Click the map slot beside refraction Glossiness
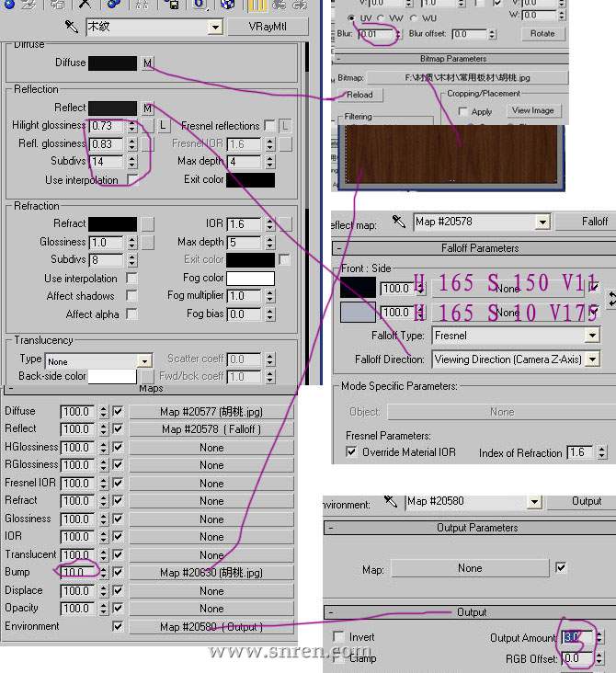The height and width of the screenshot is (673, 616). tap(148, 243)
